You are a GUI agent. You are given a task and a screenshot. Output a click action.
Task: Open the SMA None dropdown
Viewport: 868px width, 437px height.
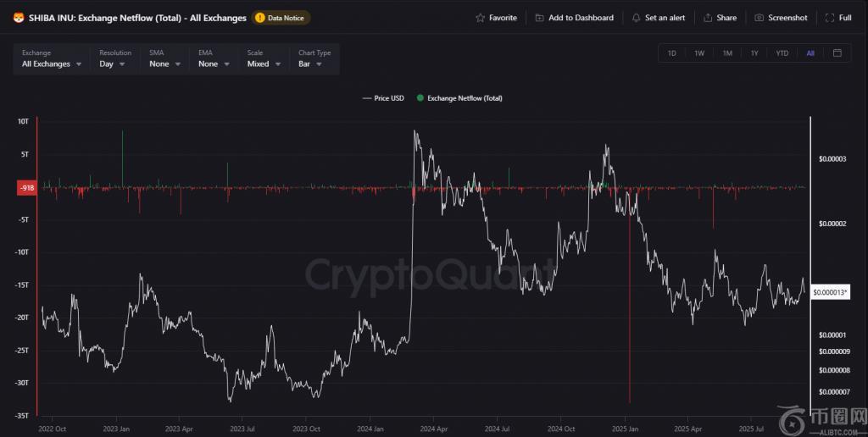coord(164,58)
